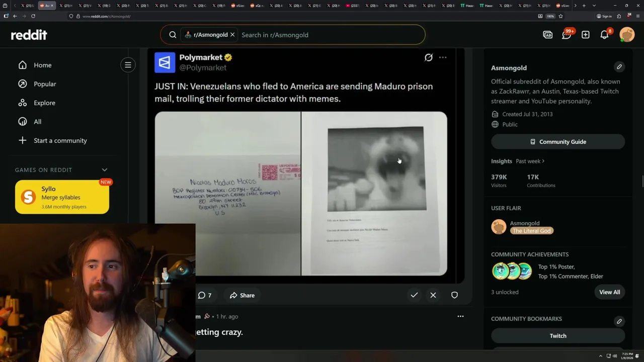
Task: Bookmark this page with star icon
Action: 560,16
